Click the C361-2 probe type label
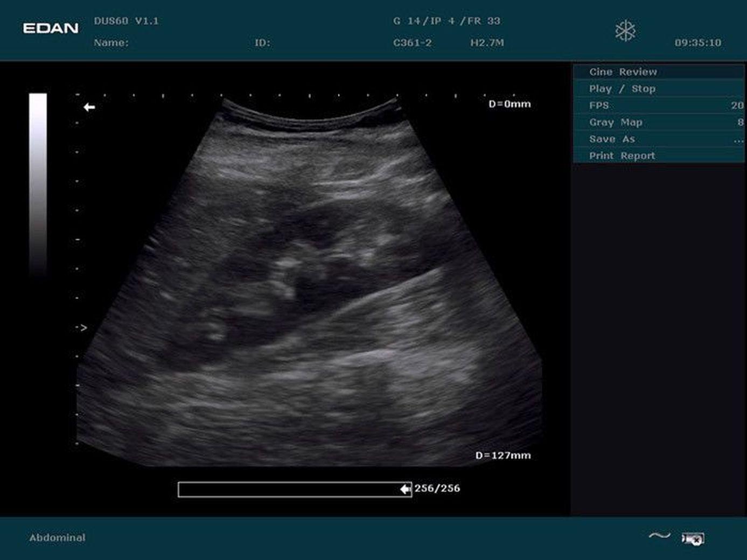 click(412, 43)
